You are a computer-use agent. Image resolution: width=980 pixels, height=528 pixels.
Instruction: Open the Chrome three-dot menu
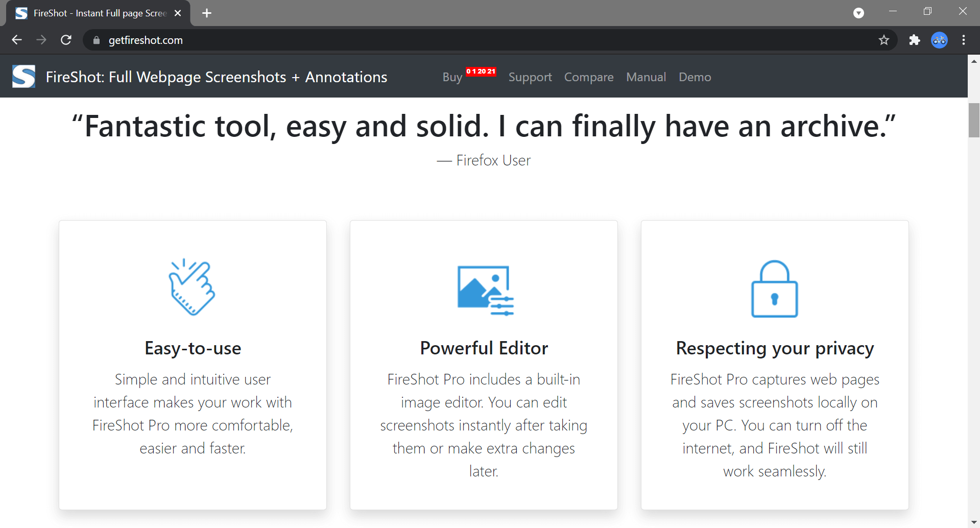[x=964, y=40]
